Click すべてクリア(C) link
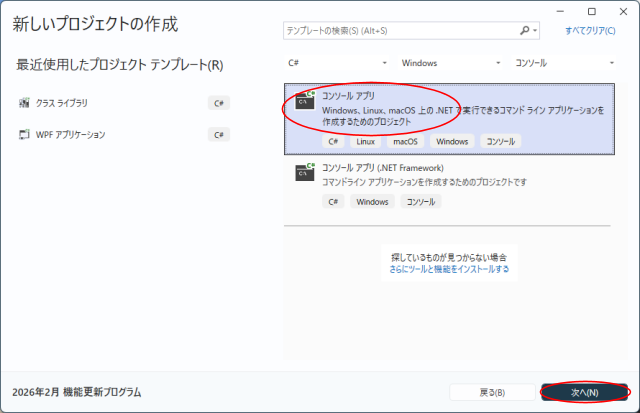Screen dimensions: 640x413 (x=590, y=31)
